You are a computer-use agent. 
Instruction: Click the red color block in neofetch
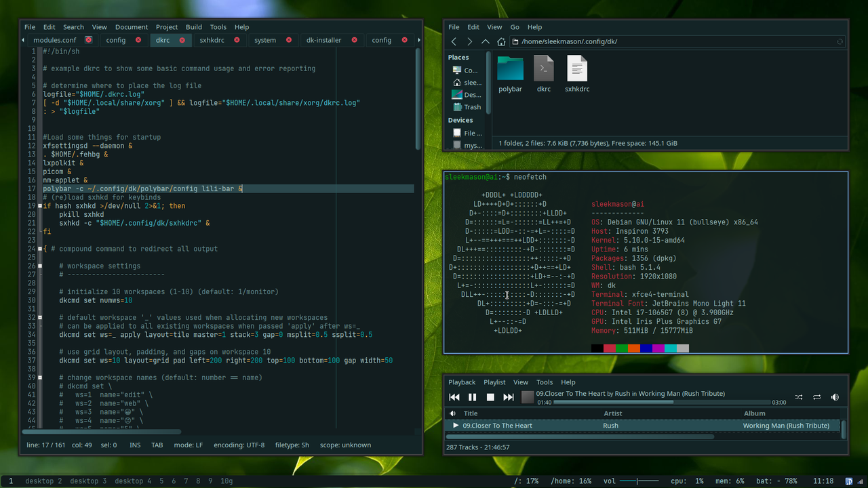tap(610, 348)
